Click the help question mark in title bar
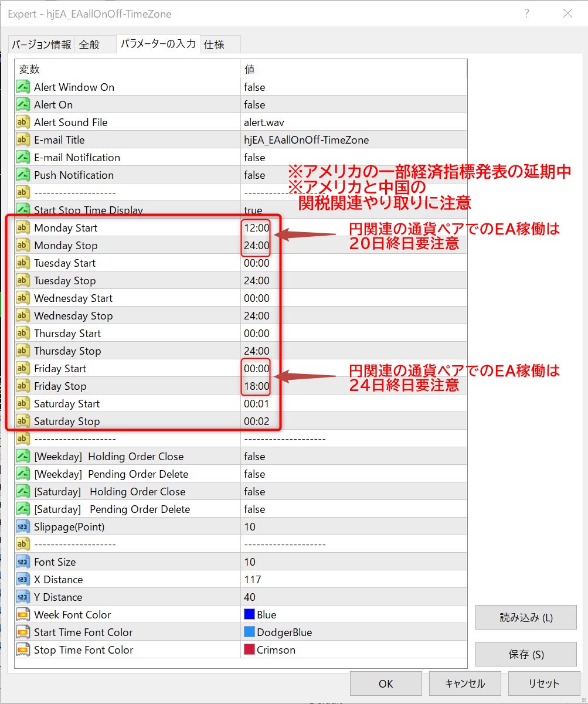This screenshot has height=704, width=588. [x=526, y=13]
